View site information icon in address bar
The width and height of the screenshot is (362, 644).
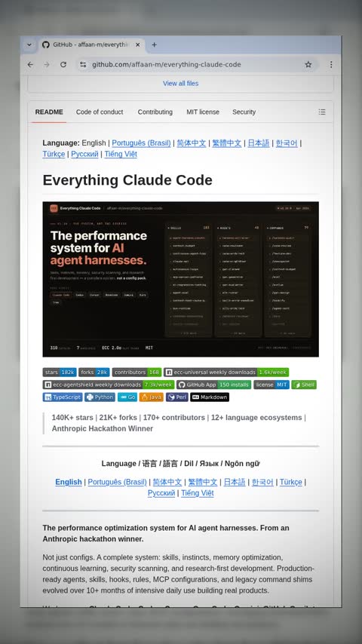click(x=83, y=65)
